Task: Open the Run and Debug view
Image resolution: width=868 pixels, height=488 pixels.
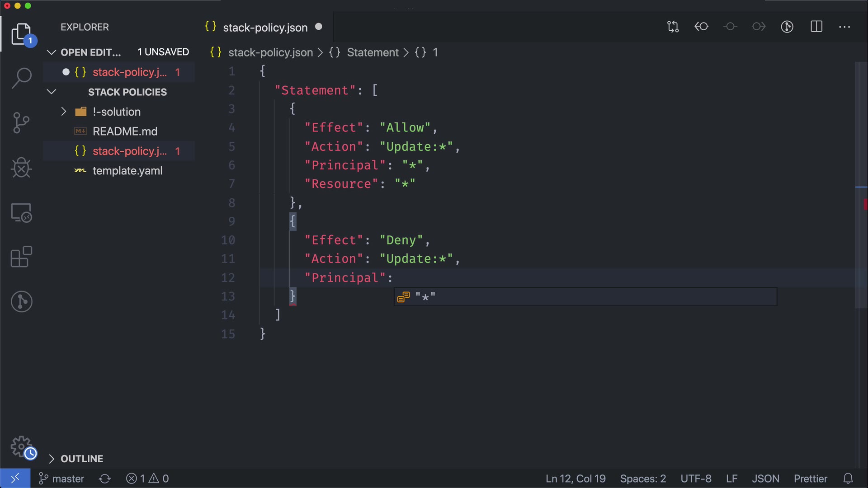Action: [x=21, y=168]
